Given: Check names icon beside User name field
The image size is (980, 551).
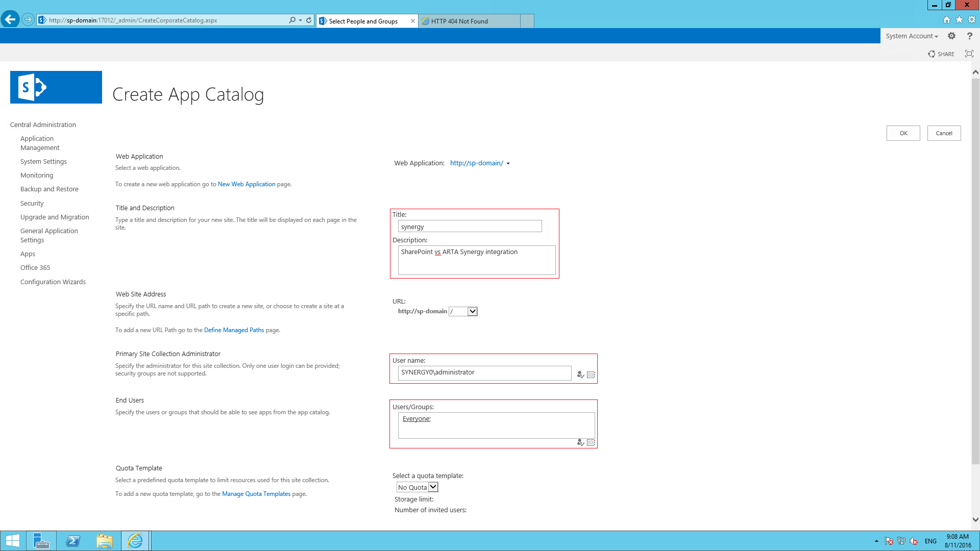Looking at the screenshot, I should [580, 374].
